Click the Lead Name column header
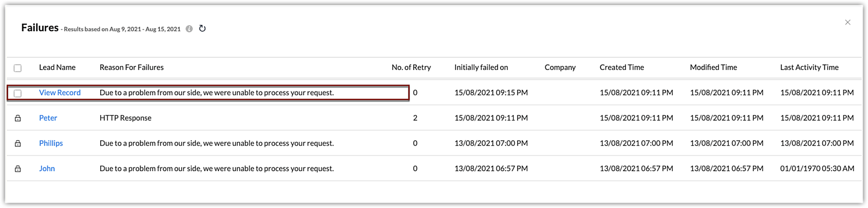The height and width of the screenshot is (208, 868). pos(57,67)
